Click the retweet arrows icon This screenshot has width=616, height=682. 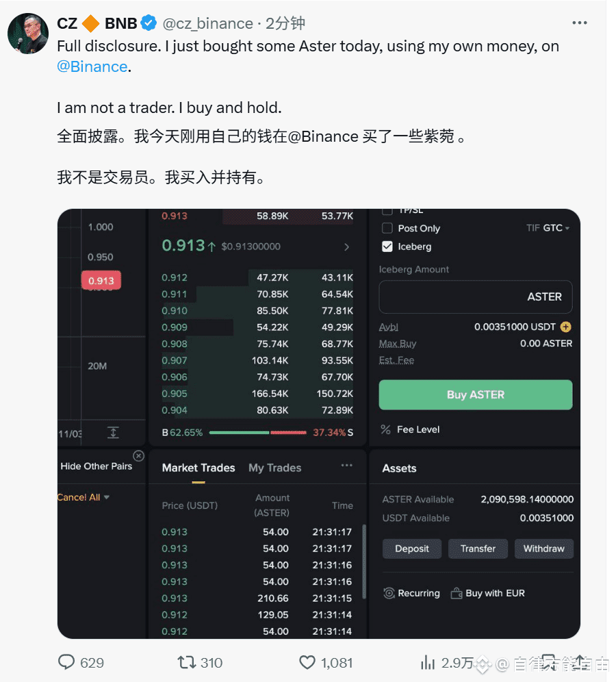pyautogui.click(x=186, y=662)
